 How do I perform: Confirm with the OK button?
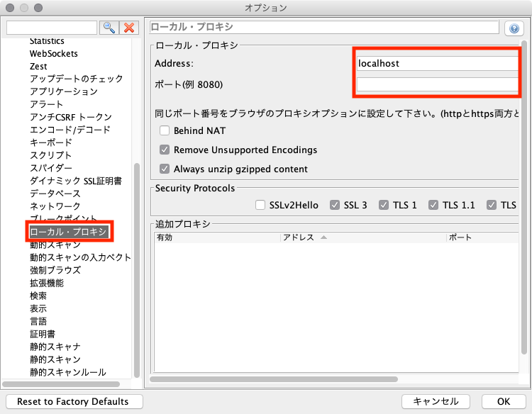pyautogui.click(x=504, y=401)
